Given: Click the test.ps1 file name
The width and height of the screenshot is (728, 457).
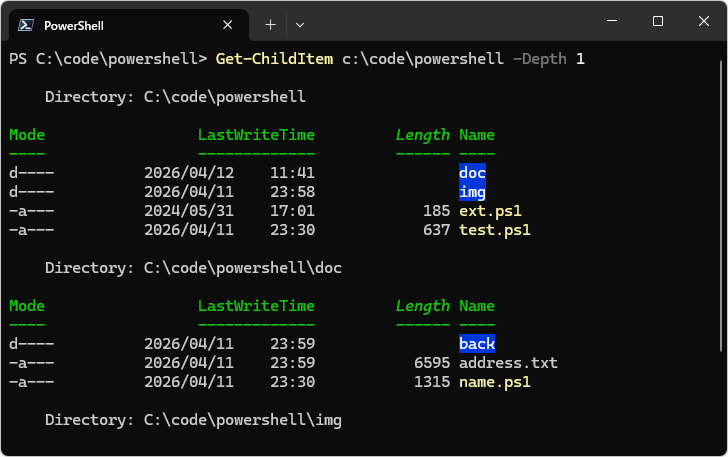Looking at the screenshot, I should (x=494, y=230).
